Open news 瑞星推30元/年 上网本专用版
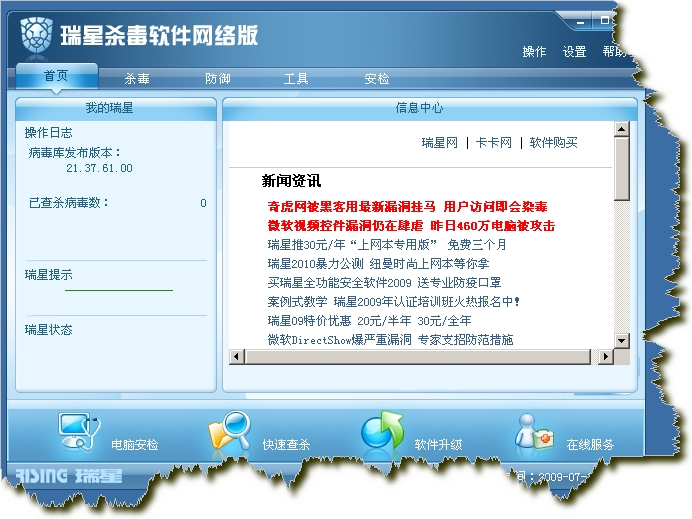This screenshot has height=519, width=692. click(x=387, y=244)
